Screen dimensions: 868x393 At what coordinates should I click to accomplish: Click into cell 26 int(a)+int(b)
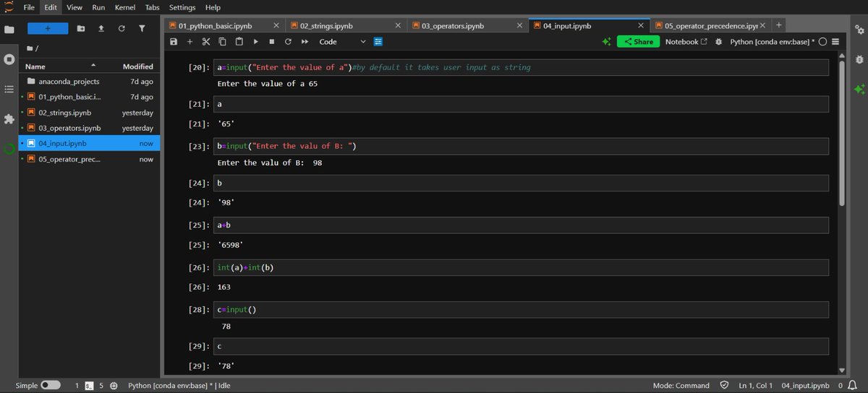522,268
